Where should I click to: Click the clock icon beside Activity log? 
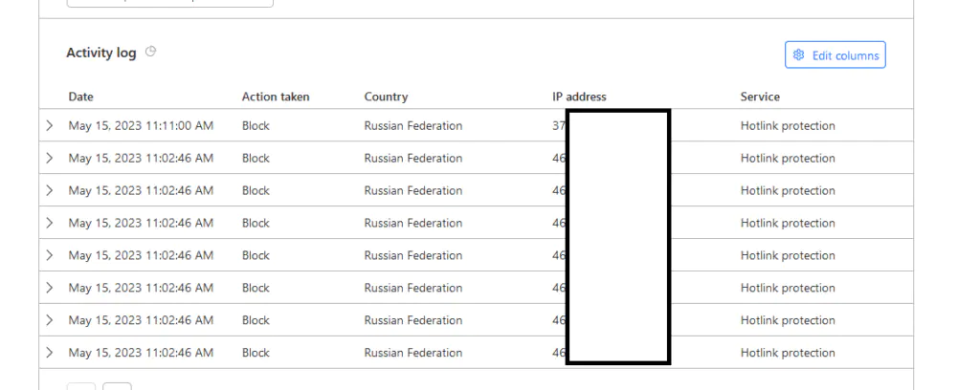(x=151, y=53)
